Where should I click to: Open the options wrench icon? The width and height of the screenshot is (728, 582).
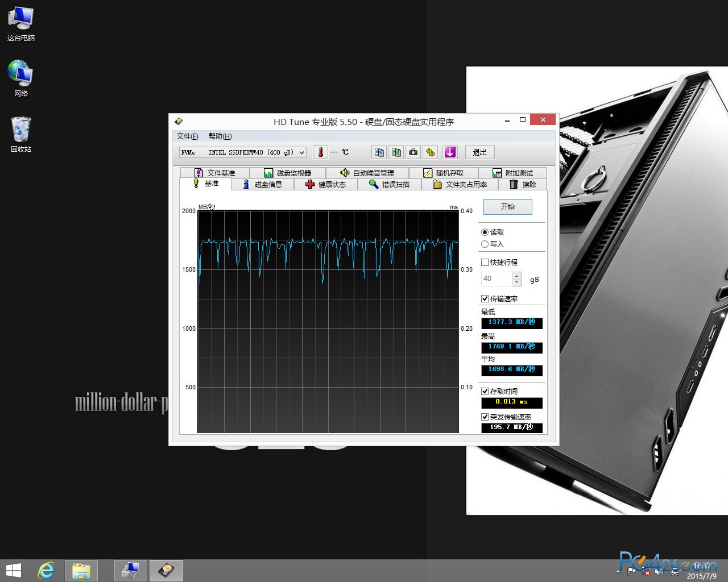pyautogui.click(x=431, y=152)
